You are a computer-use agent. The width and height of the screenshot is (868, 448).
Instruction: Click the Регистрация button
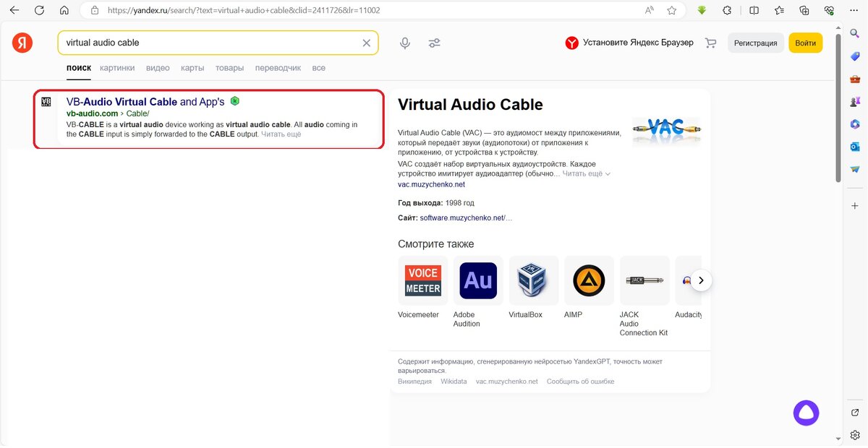(x=755, y=43)
